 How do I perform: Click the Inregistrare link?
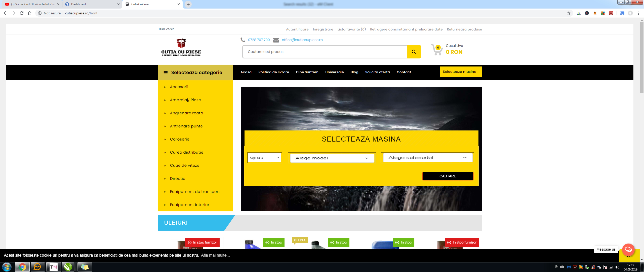tap(323, 29)
